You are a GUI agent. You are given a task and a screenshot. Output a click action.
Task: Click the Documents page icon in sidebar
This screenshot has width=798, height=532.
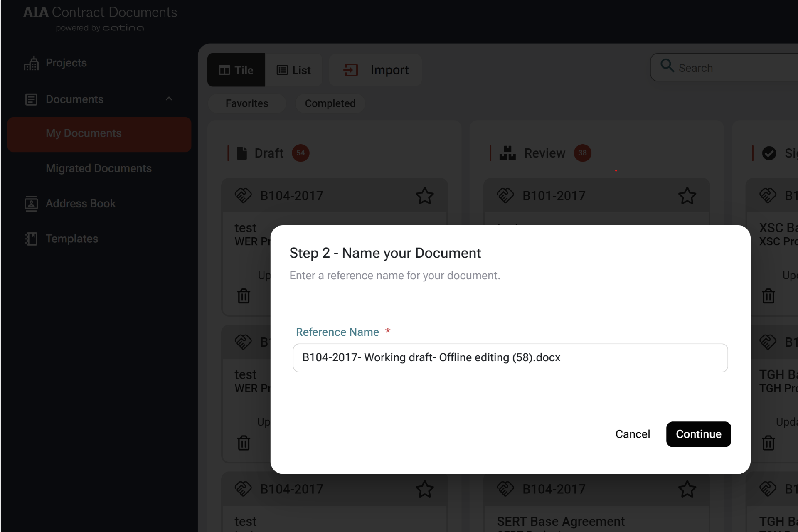point(31,99)
